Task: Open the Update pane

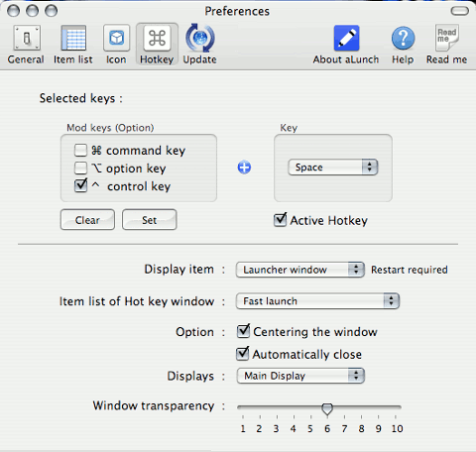Action: point(199,45)
